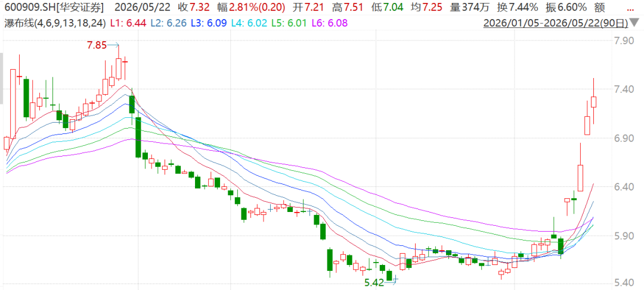Open the 2026/01/05-2026/05/22 date range link
Image resolution: width=644 pixels, height=290 pixels.
pos(556,24)
